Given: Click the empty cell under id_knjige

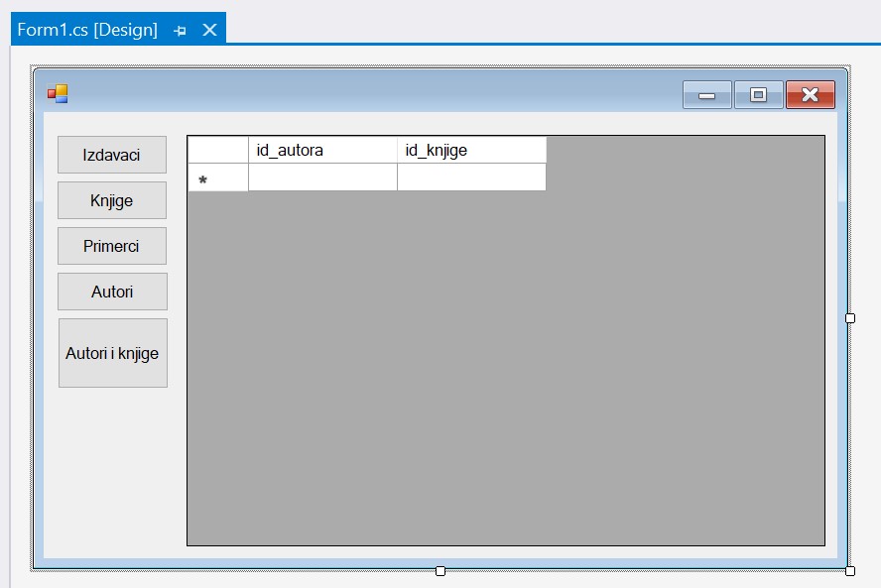Looking at the screenshot, I should coord(471,177).
